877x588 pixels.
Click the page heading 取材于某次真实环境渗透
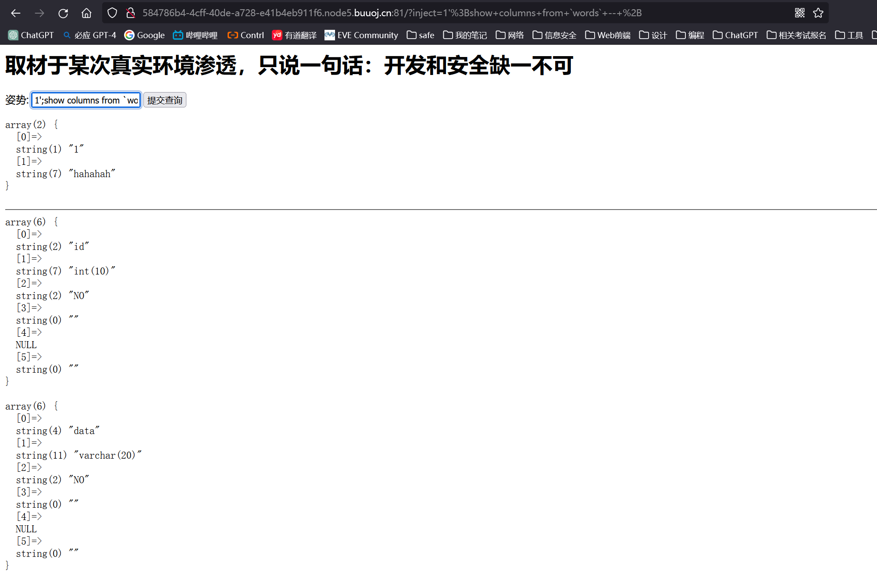coord(289,65)
